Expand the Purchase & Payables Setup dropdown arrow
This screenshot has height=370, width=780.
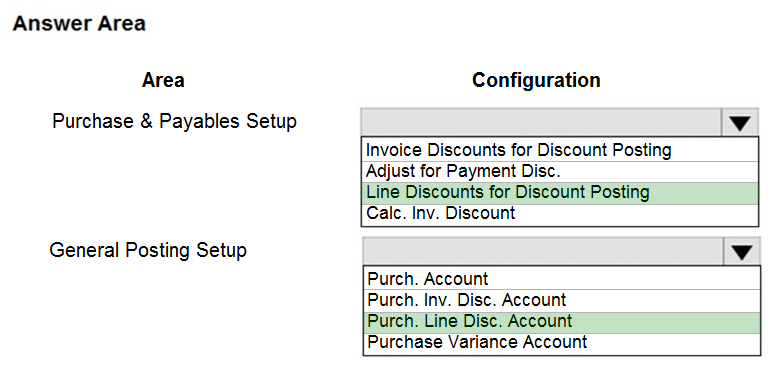(740, 122)
